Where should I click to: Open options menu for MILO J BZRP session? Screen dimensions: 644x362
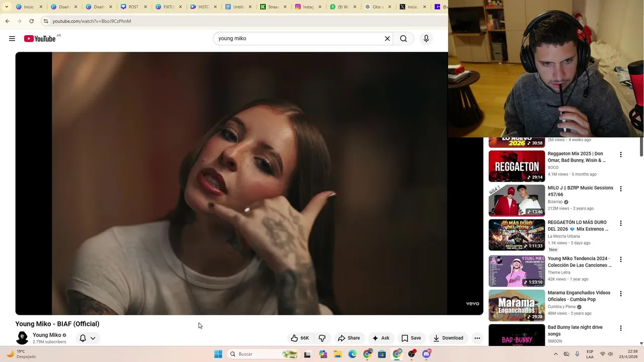(x=621, y=189)
